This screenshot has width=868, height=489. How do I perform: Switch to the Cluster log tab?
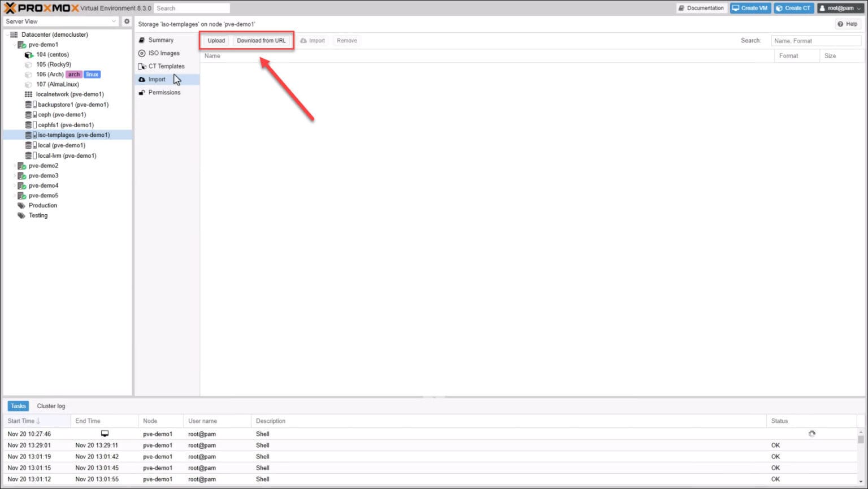pyautogui.click(x=50, y=405)
